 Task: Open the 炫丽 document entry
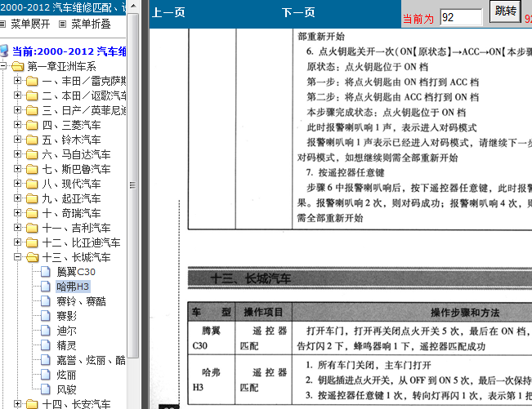(66, 375)
